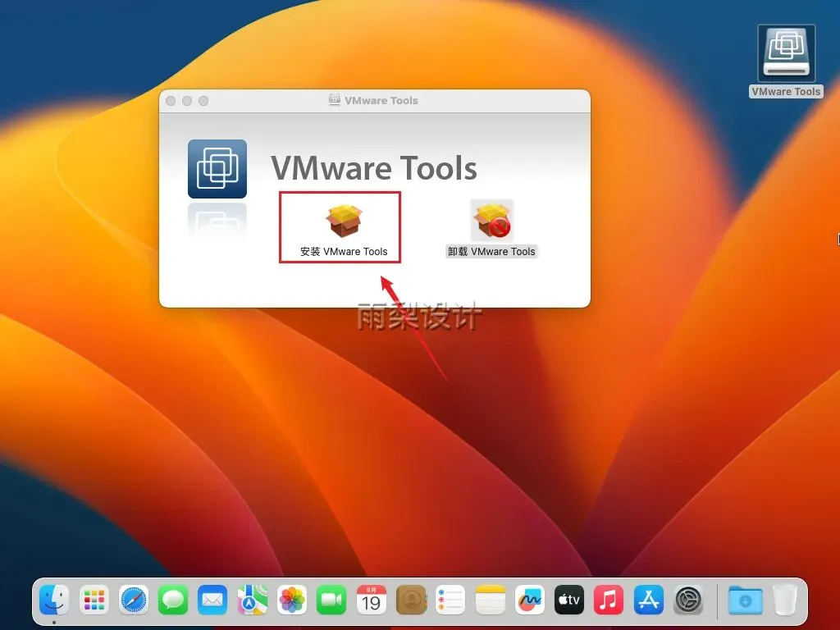
Task: Click the large VMware Tools logo in the window
Action: [217, 169]
